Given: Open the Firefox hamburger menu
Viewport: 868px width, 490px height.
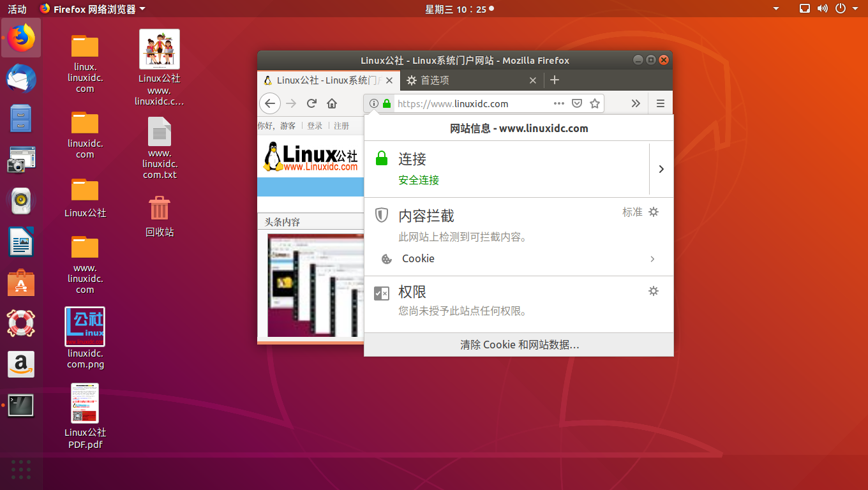Looking at the screenshot, I should [661, 103].
